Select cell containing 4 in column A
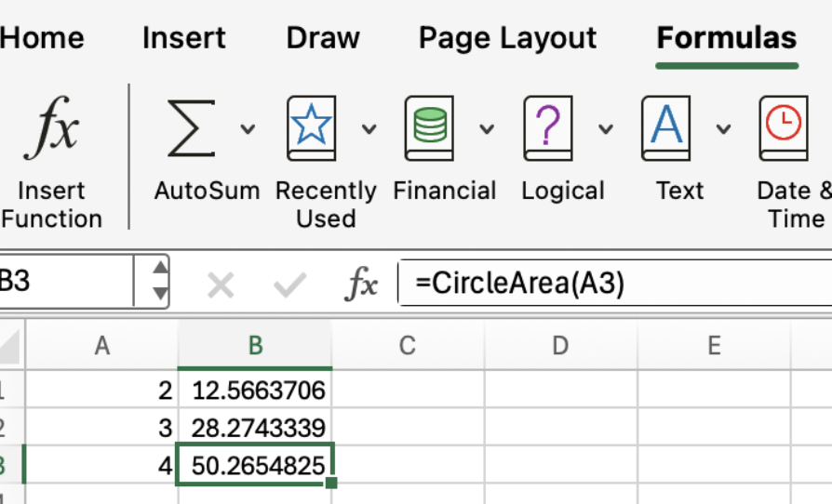Viewport: 832px width, 504px height. click(101, 465)
